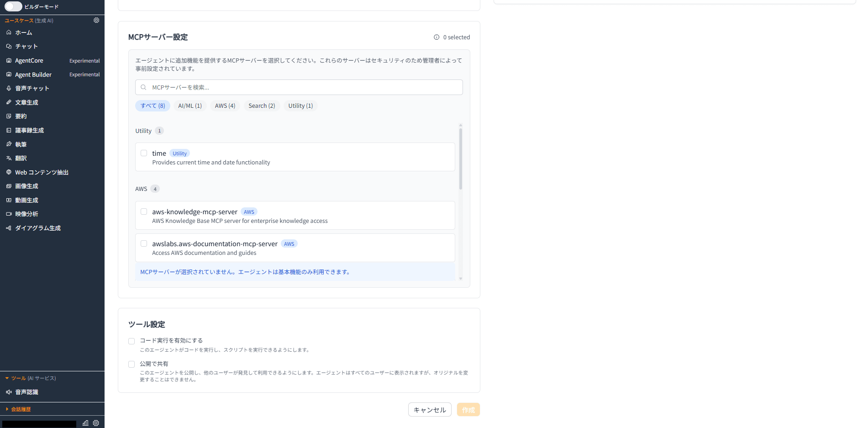Viewport: 868px width, 428px height.
Task: Open the 映像分析 video camera icon
Action: [x=9, y=214]
